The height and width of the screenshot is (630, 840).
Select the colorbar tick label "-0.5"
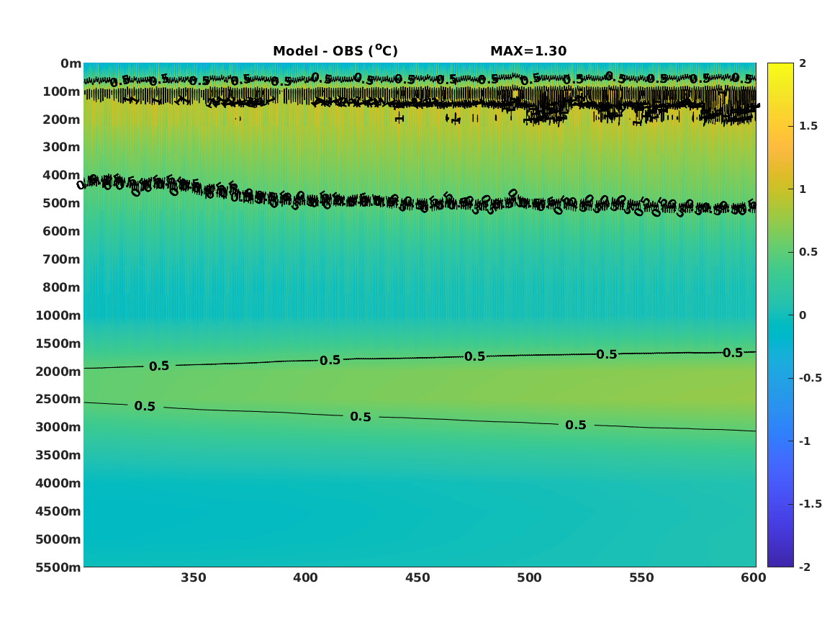pos(810,378)
